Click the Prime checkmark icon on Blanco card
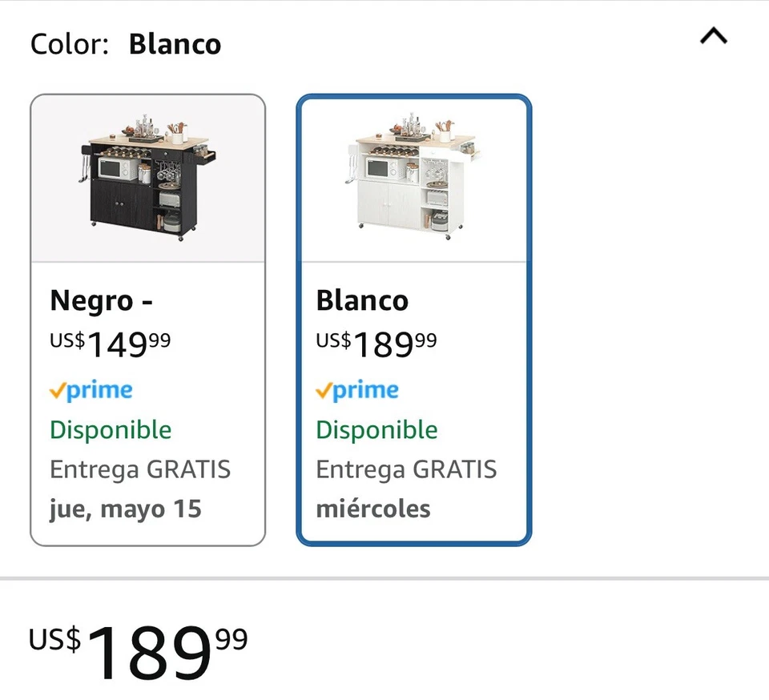Viewport: 769px width, 700px height. click(x=322, y=390)
